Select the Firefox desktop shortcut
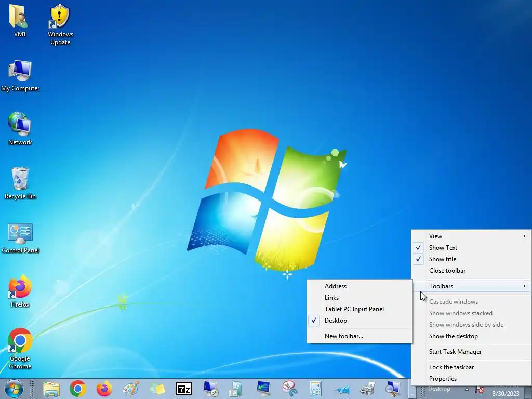 pos(20,291)
